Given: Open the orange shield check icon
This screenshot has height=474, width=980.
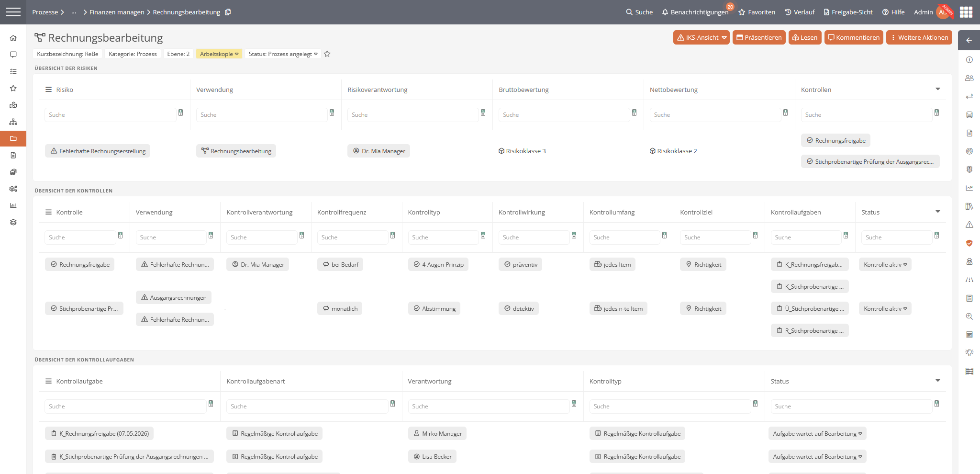Looking at the screenshot, I should point(969,243).
